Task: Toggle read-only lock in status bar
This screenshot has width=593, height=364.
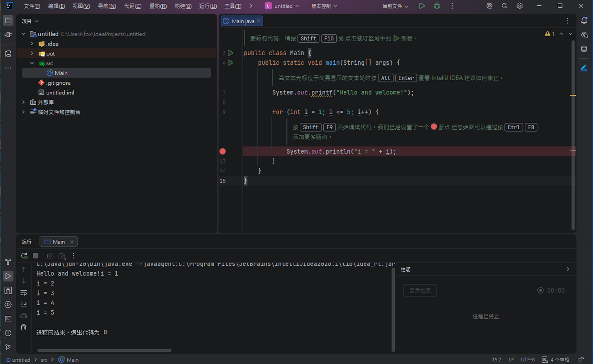Action: [x=580, y=360]
